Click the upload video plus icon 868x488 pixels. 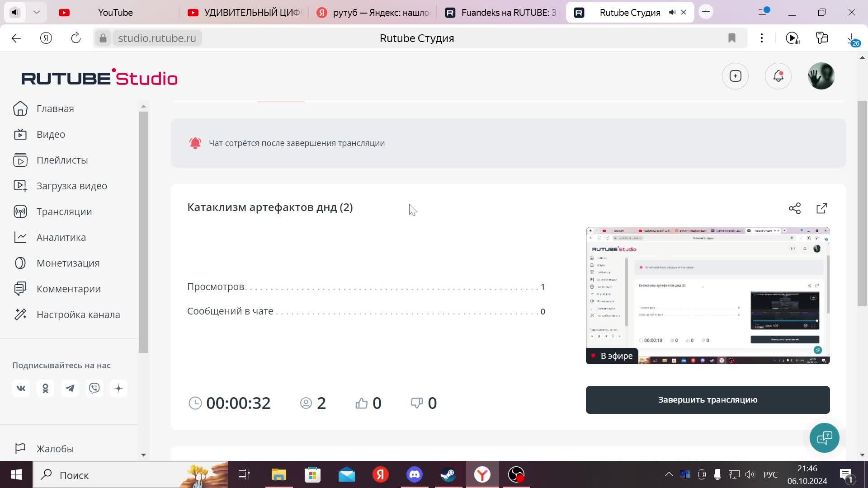736,76
